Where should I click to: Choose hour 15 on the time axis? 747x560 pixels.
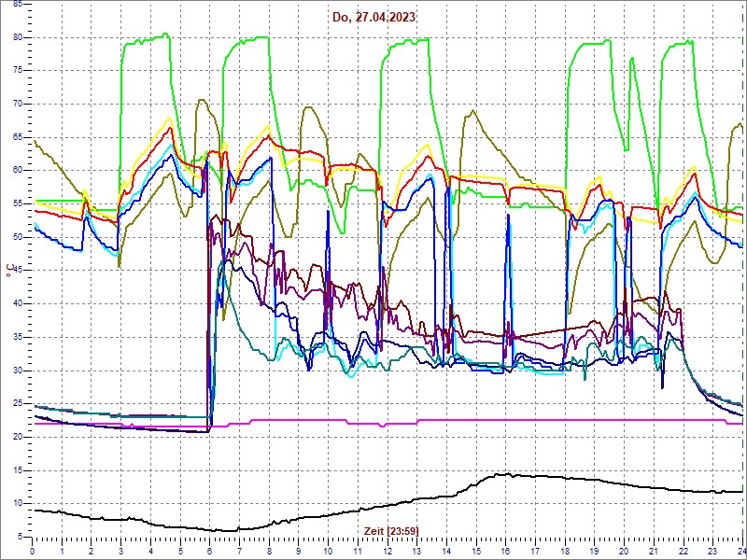[x=475, y=552]
